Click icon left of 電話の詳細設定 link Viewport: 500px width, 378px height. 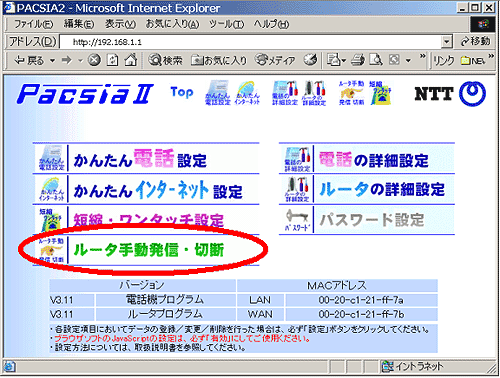pos(297,159)
